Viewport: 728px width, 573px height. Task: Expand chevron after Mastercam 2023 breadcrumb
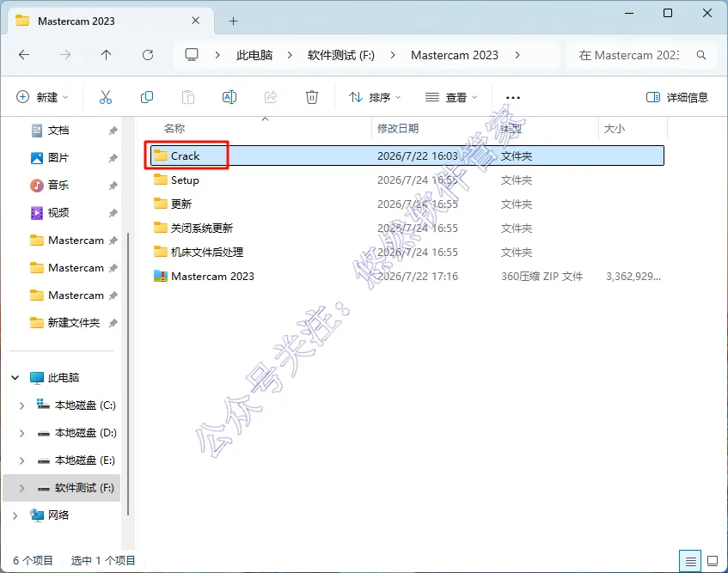point(517,55)
